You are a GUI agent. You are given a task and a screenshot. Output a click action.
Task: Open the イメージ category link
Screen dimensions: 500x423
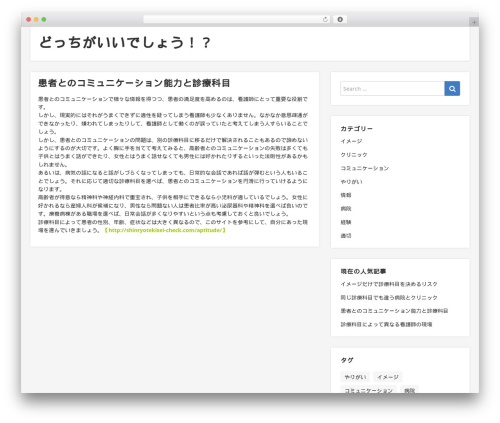click(351, 141)
